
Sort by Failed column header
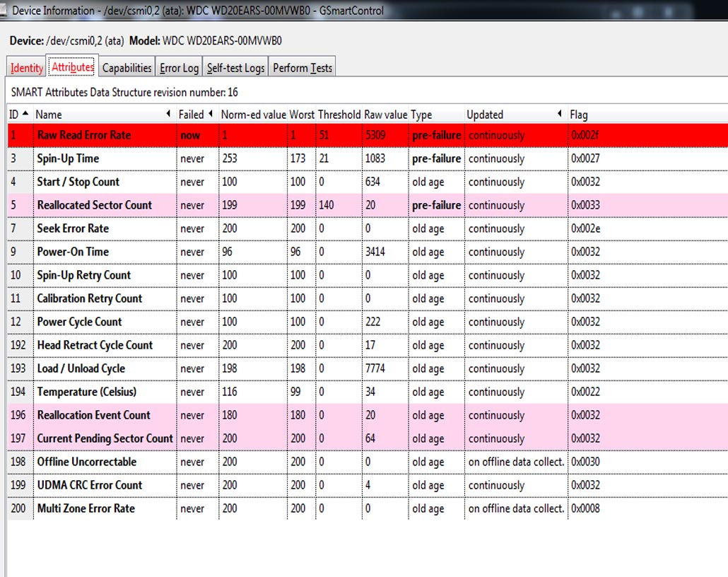(x=197, y=115)
